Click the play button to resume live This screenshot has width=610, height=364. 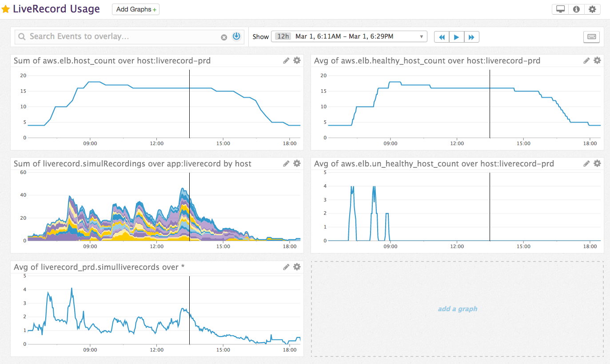457,37
